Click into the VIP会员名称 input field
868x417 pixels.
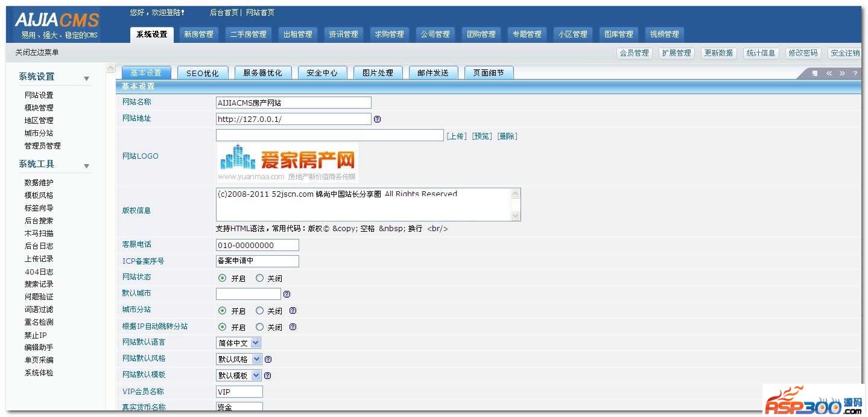(239, 392)
